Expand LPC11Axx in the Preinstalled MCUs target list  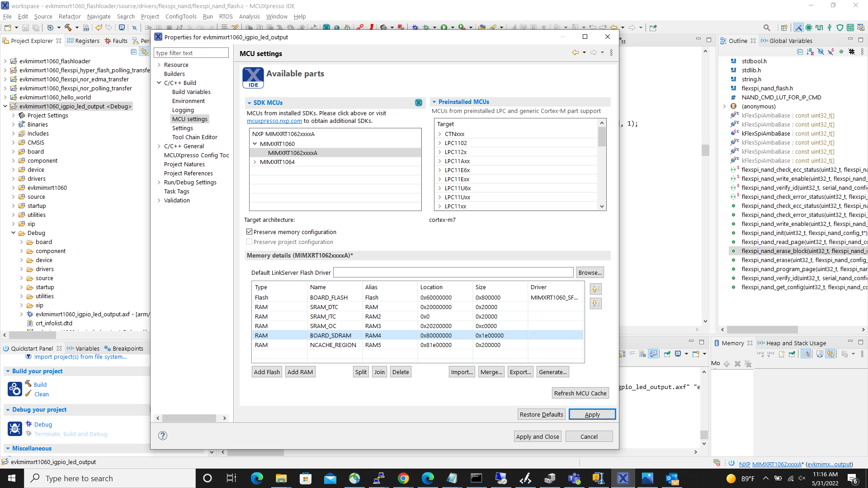[x=439, y=161]
